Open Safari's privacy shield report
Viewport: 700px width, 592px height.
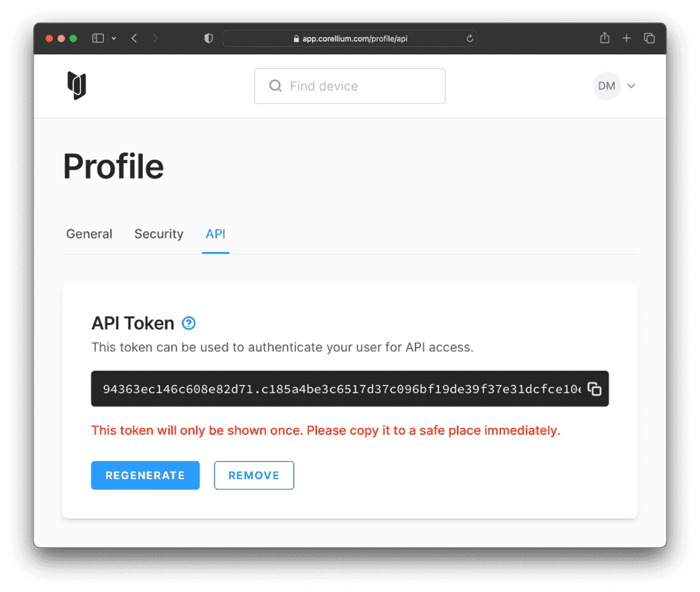207,37
